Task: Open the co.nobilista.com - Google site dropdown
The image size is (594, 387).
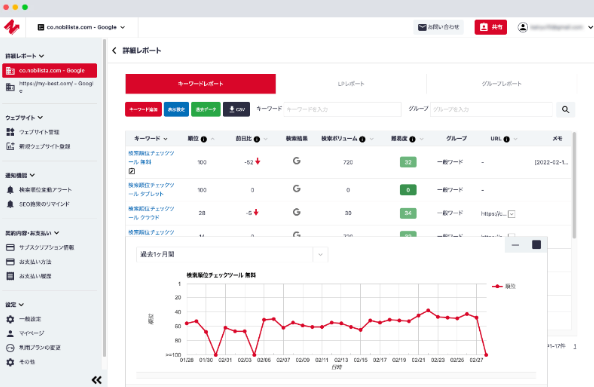Action: click(81, 27)
